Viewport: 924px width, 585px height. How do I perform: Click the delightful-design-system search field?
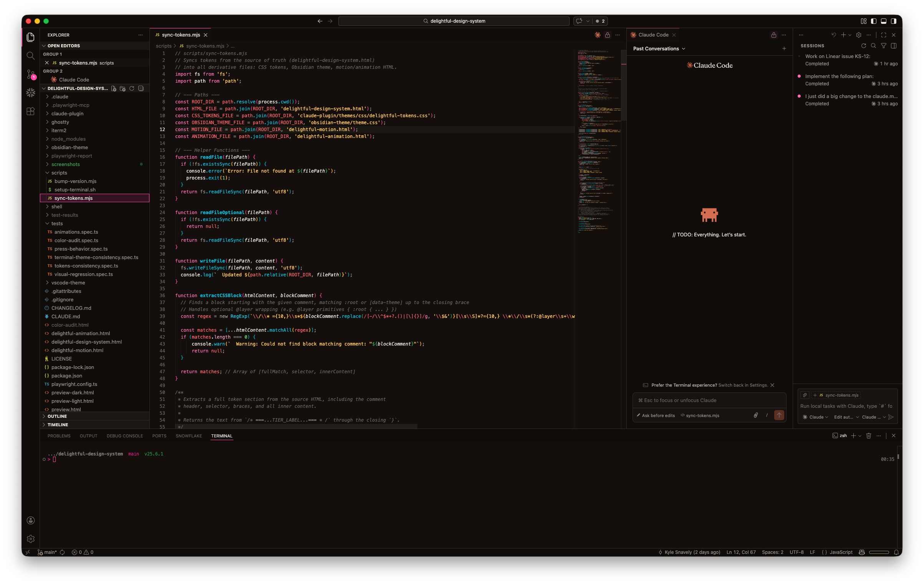(454, 21)
